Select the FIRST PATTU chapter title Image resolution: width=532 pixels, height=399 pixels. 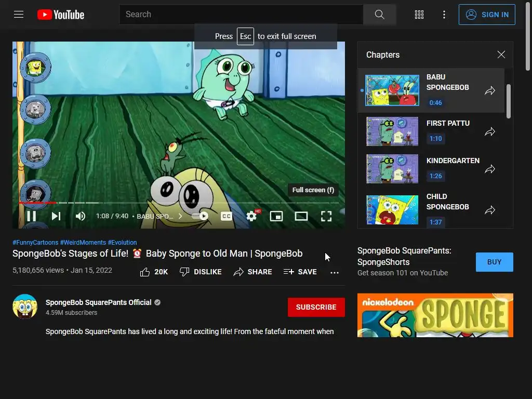pos(448,123)
